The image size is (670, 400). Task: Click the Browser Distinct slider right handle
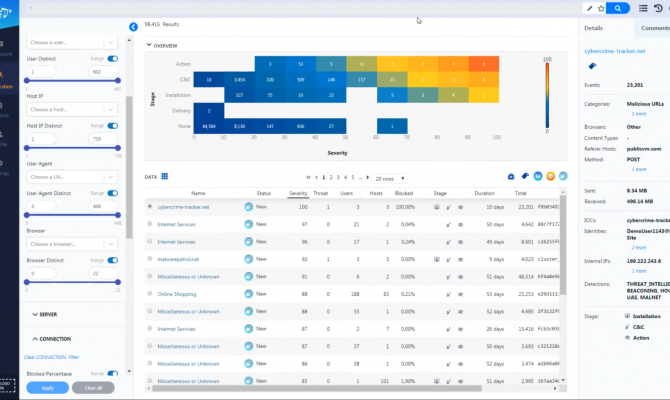pyautogui.click(x=118, y=282)
